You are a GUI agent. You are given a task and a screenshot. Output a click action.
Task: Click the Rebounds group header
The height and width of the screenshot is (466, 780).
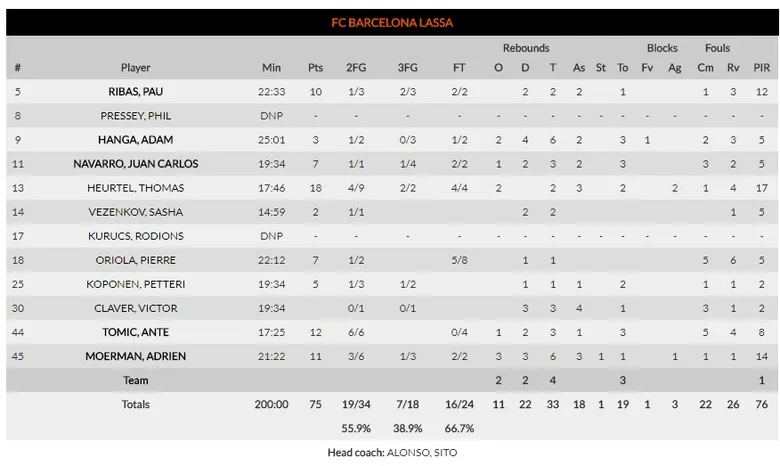coord(526,48)
